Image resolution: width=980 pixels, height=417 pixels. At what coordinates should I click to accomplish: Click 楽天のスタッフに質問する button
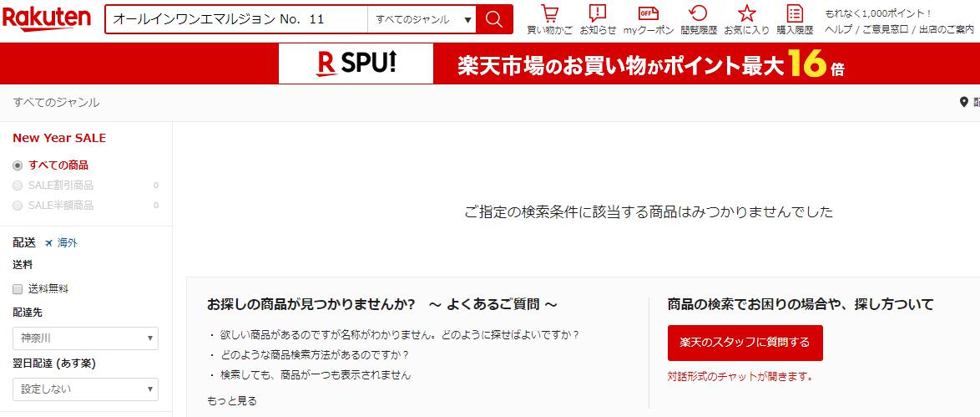(x=745, y=343)
